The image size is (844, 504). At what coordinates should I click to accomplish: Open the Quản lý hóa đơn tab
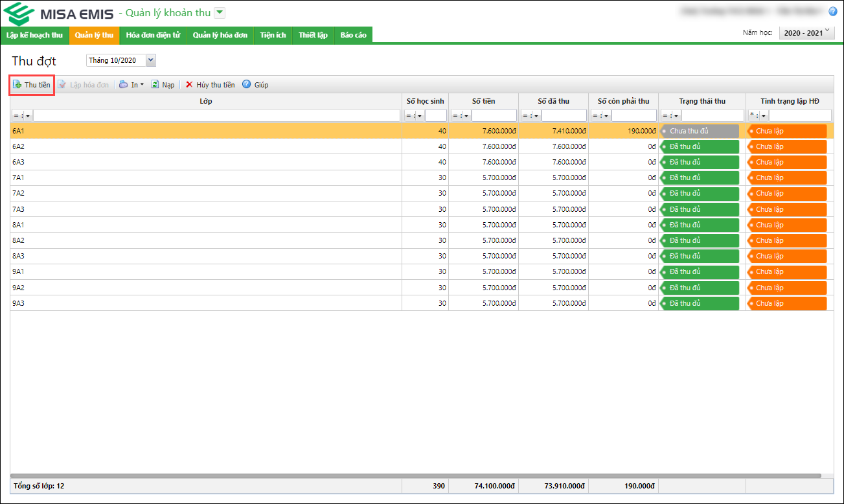220,35
